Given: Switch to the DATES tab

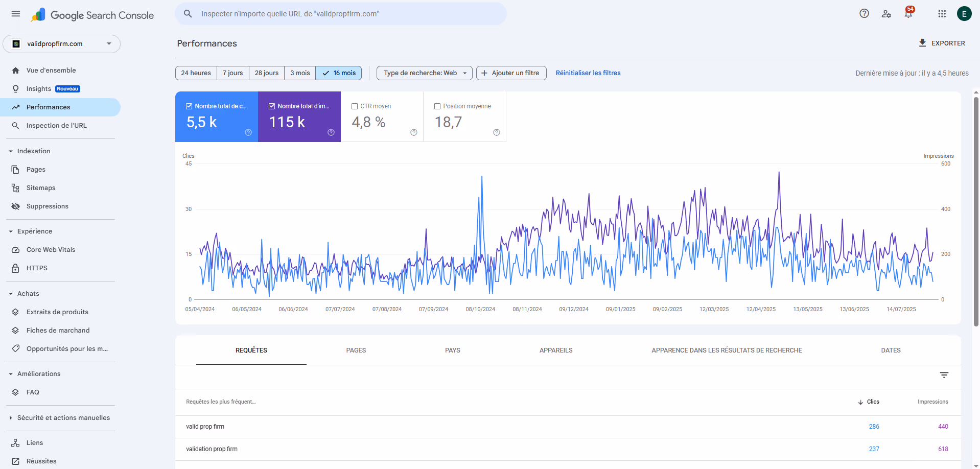Looking at the screenshot, I should coord(891,350).
